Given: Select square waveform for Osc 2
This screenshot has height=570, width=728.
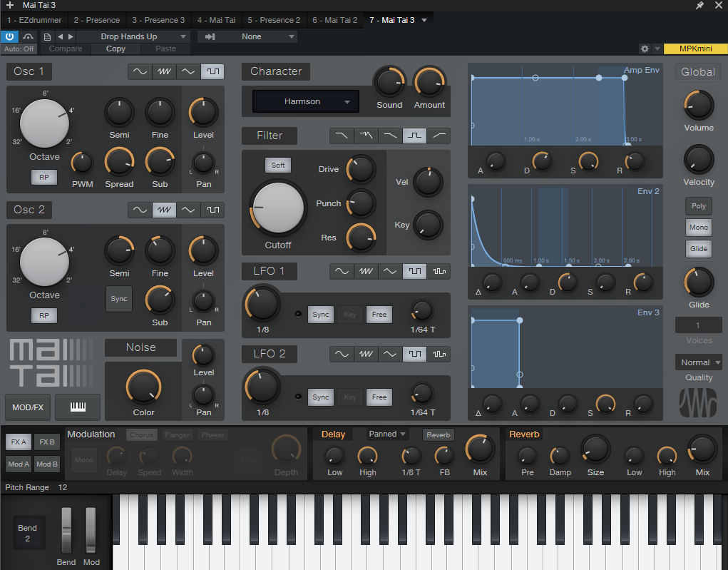Looking at the screenshot, I should 212,210.
